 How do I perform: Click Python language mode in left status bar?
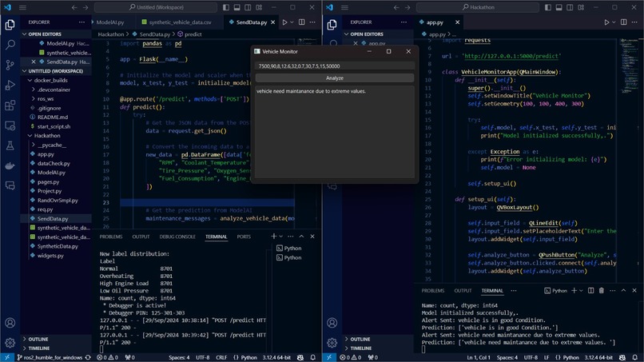click(249, 357)
